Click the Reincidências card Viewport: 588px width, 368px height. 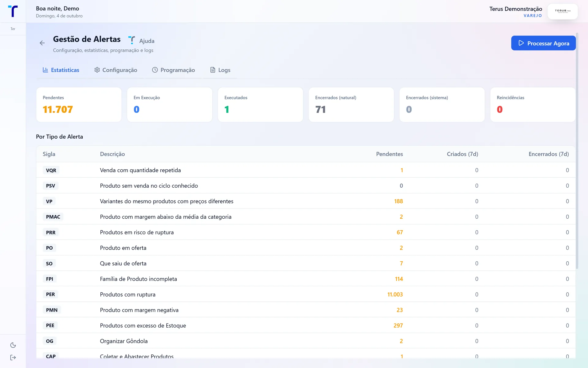click(x=533, y=105)
